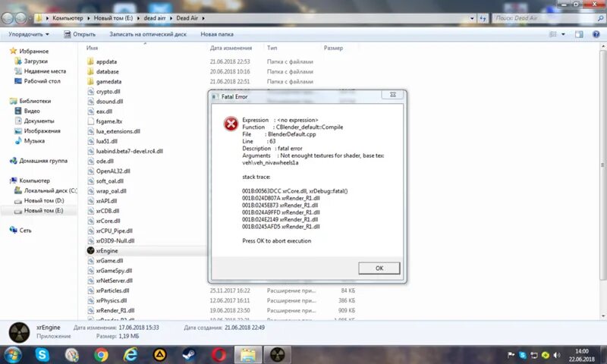The width and height of the screenshot is (607, 364).
Task: Click the Action Center flag tray icon
Action: [x=511, y=355]
